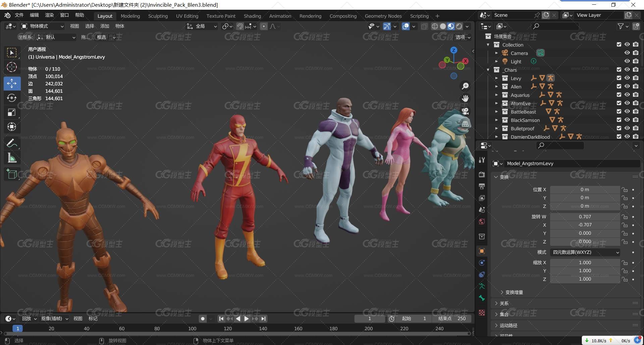Expand the Bulletproof collection
The width and height of the screenshot is (644, 345).
coord(496,129)
